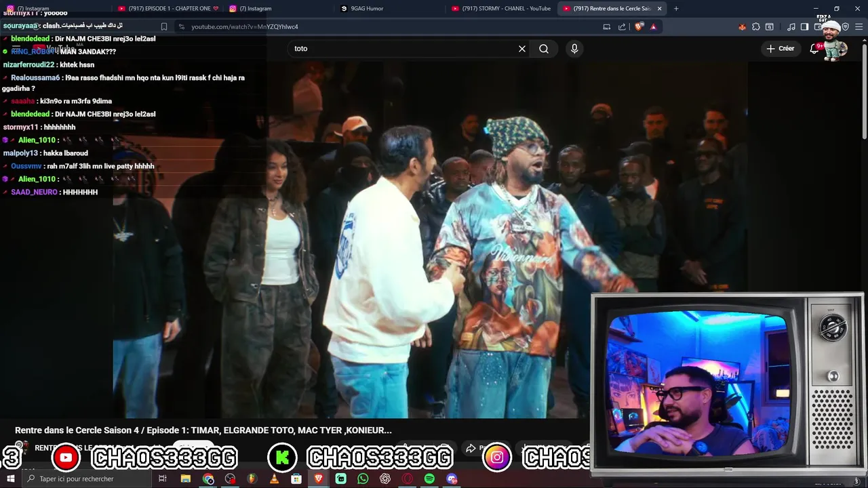Bookmark this page with the bookmark icon
Image resolution: width=868 pixels, height=488 pixels.
(164, 27)
